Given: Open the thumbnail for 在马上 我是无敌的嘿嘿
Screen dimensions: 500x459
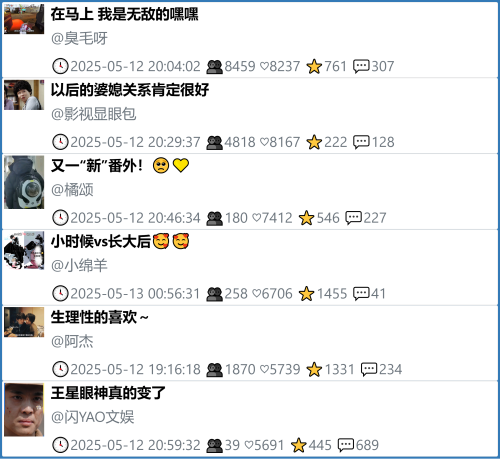Looking at the screenshot, I should coord(24,19).
